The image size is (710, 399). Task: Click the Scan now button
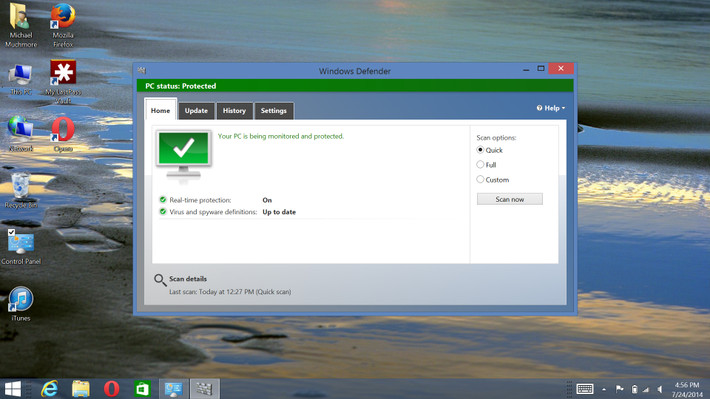(x=509, y=199)
